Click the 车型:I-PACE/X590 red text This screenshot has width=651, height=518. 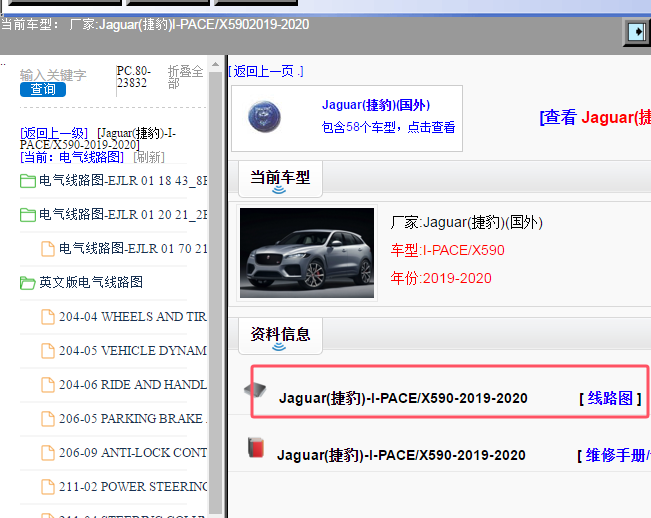tap(448, 250)
